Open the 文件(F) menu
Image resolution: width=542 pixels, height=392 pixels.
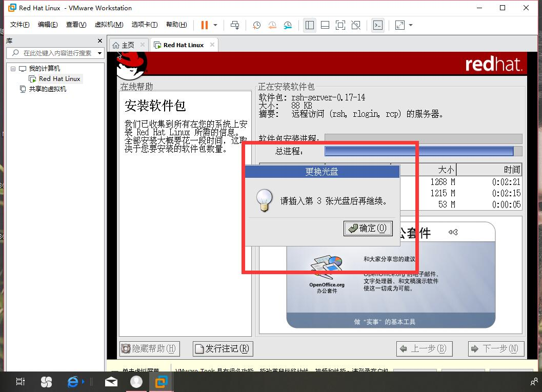[19, 25]
